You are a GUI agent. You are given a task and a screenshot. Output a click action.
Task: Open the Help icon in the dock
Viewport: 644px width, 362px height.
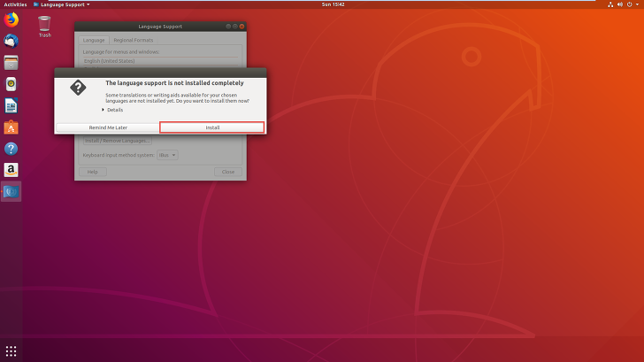[x=11, y=149]
